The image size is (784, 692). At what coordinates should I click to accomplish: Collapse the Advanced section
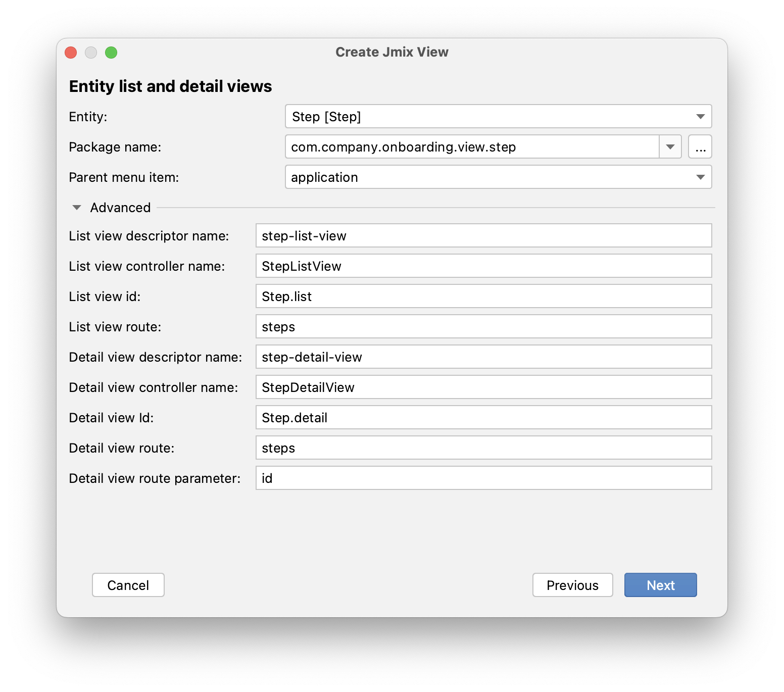coord(77,208)
